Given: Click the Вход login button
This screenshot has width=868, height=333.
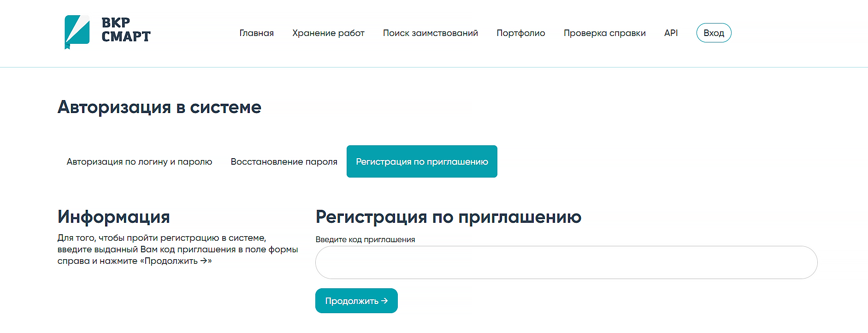Looking at the screenshot, I should (x=714, y=33).
